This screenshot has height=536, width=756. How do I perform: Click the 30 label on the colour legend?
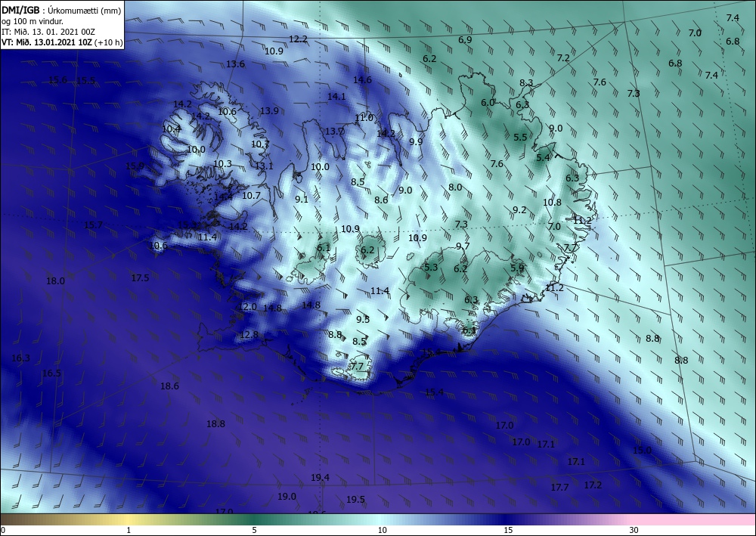634,530
